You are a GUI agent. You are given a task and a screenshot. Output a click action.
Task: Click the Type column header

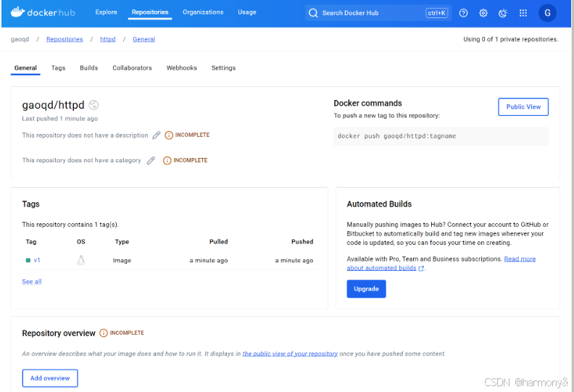[122, 241]
